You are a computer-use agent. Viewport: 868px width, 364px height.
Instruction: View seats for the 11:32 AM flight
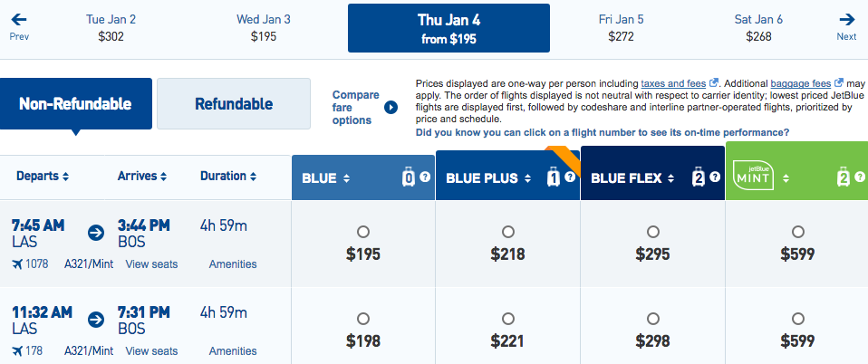[x=151, y=351]
